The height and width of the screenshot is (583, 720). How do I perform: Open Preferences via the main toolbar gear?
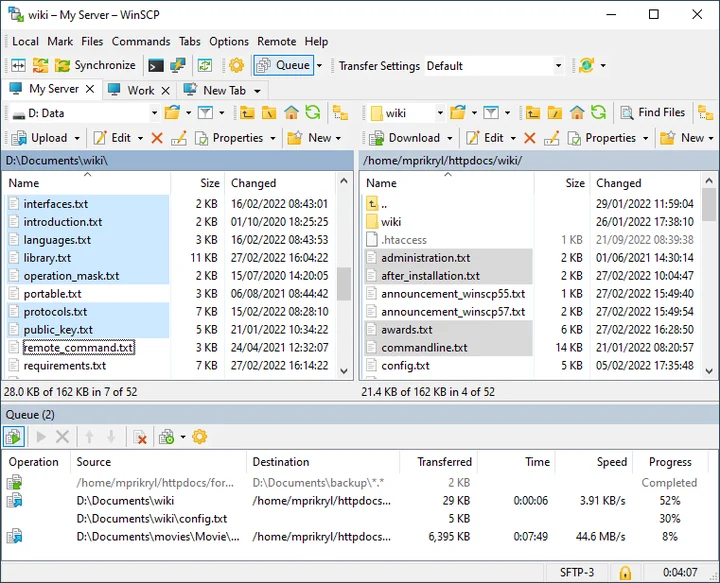(x=236, y=66)
